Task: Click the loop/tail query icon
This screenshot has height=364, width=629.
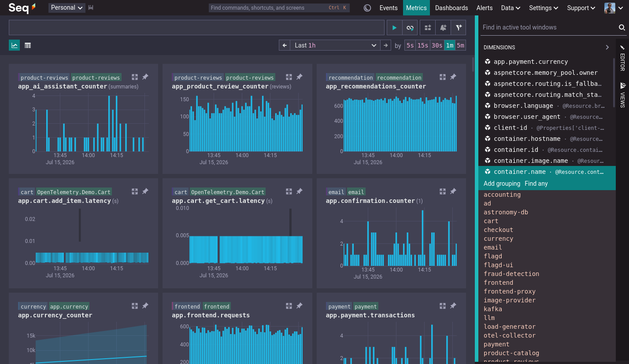Action: coord(410,28)
